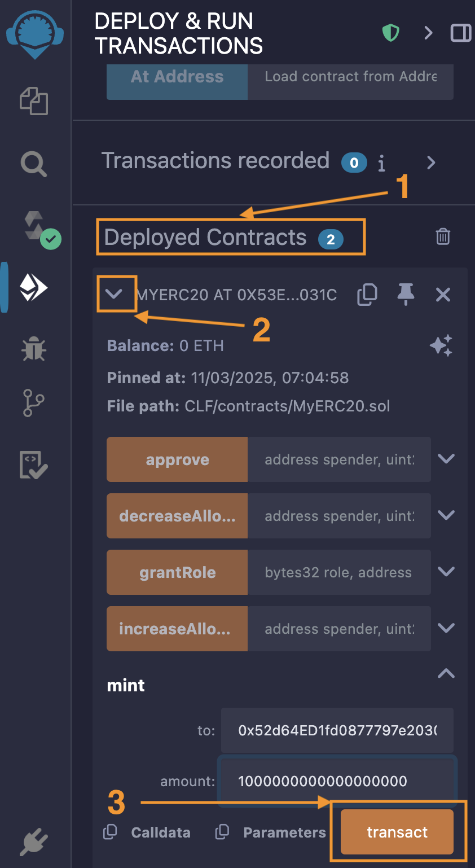Open the Search in files icon
475x868 pixels.
pos(34,164)
